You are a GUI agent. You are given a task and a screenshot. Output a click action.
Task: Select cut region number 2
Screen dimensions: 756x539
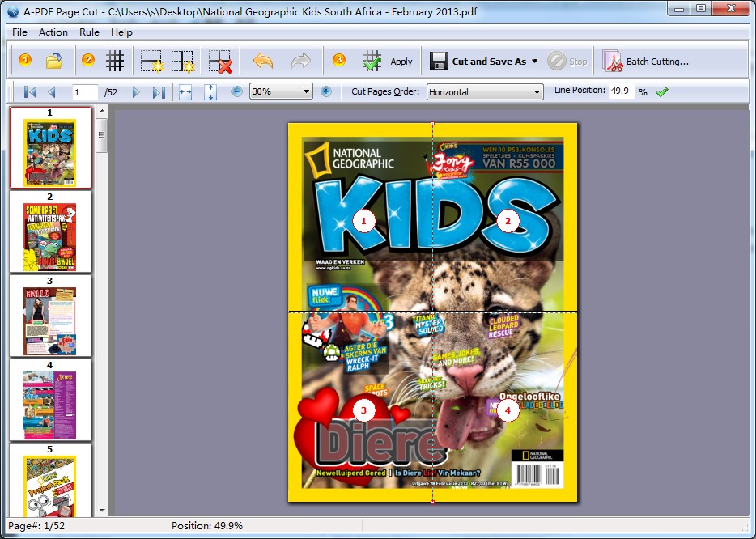coord(508,221)
